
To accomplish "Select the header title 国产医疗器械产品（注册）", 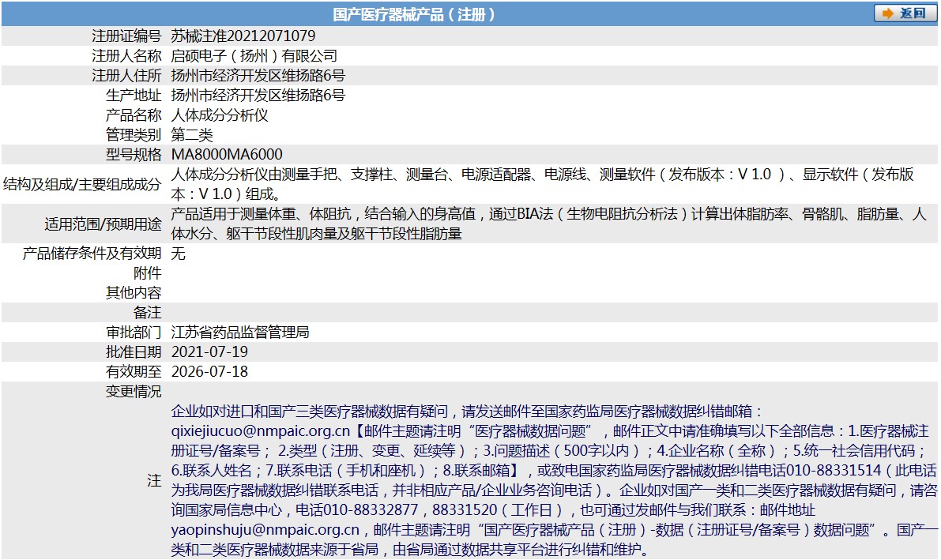I will coord(414,13).
